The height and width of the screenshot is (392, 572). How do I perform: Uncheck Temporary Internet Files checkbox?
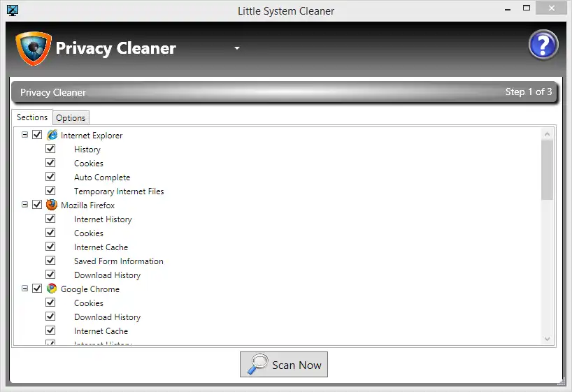coord(50,191)
